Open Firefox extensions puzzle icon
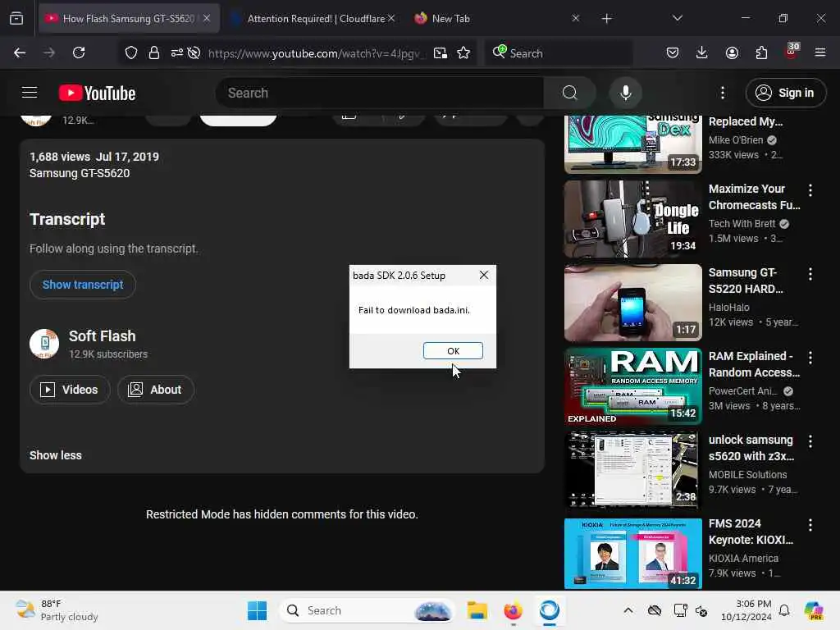The image size is (840, 630). point(761,52)
